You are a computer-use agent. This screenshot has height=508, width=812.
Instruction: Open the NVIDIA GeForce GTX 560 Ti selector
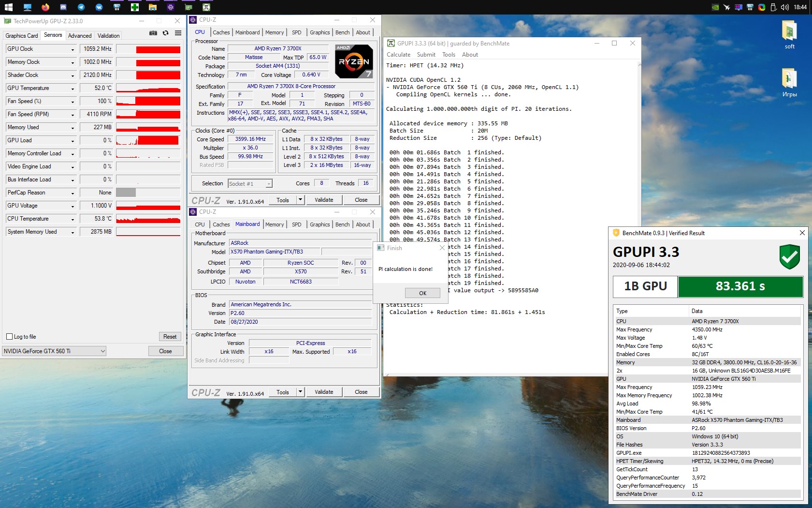click(x=54, y=351)
